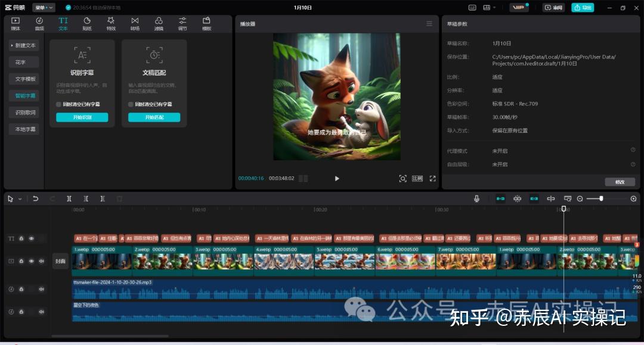Toggle main track magnet
Viewport: 644px width, 345px height.
tap(500, 198)
